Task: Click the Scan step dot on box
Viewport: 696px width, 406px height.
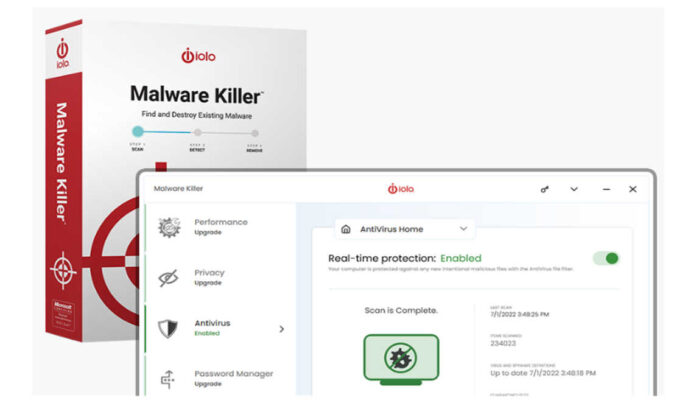Action: pyautogui.click(x=138, y=131)
